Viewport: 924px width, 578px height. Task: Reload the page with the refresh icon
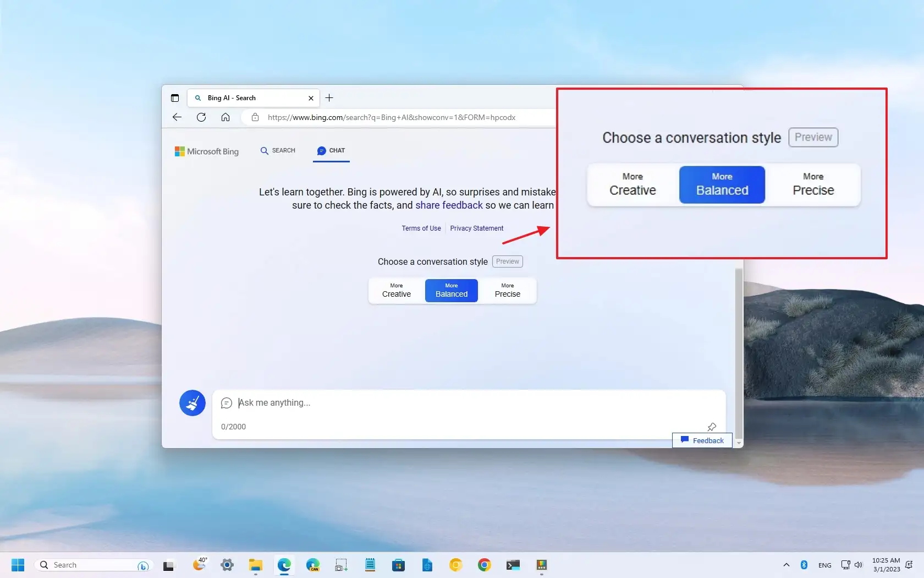(x=201, y=117)
